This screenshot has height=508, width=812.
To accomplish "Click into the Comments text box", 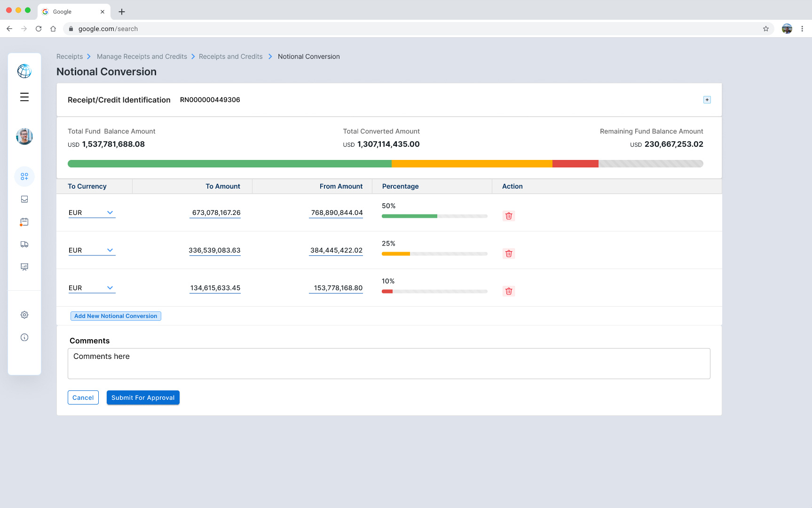I will [388, 363].
